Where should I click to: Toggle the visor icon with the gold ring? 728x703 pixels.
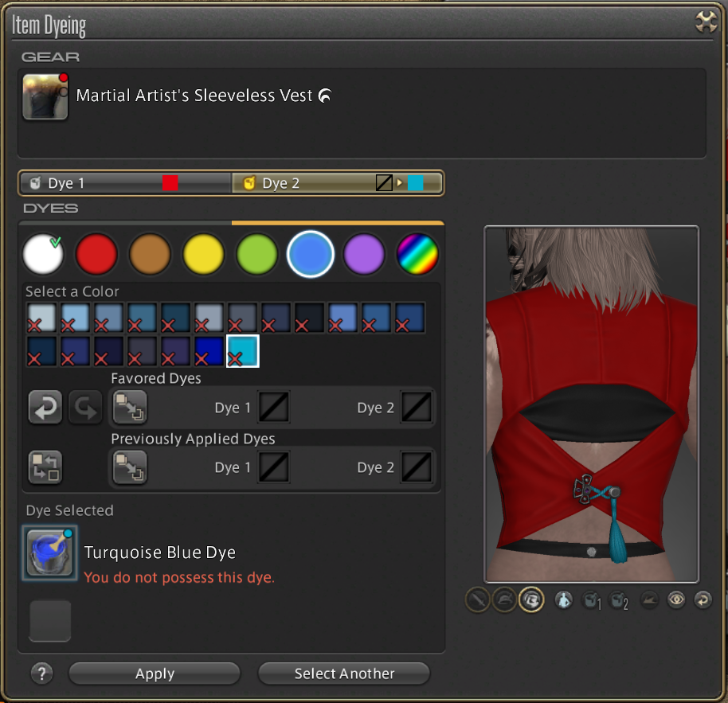(531, 600)
